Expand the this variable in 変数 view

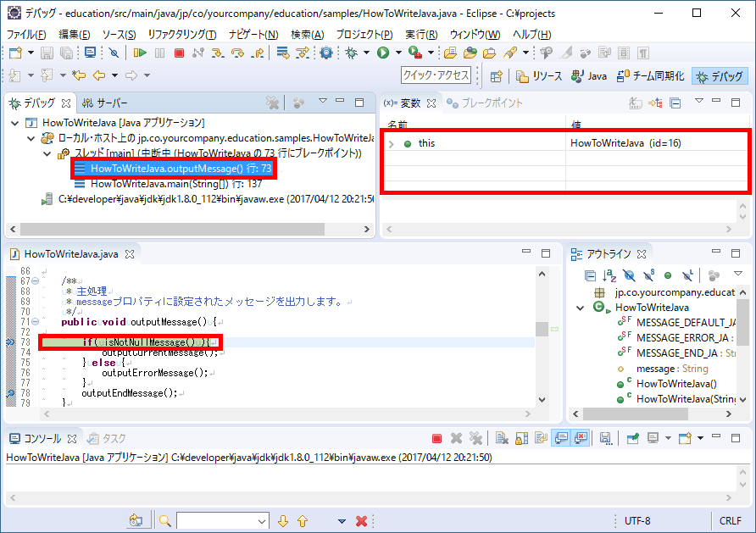(x=391, y=142)
